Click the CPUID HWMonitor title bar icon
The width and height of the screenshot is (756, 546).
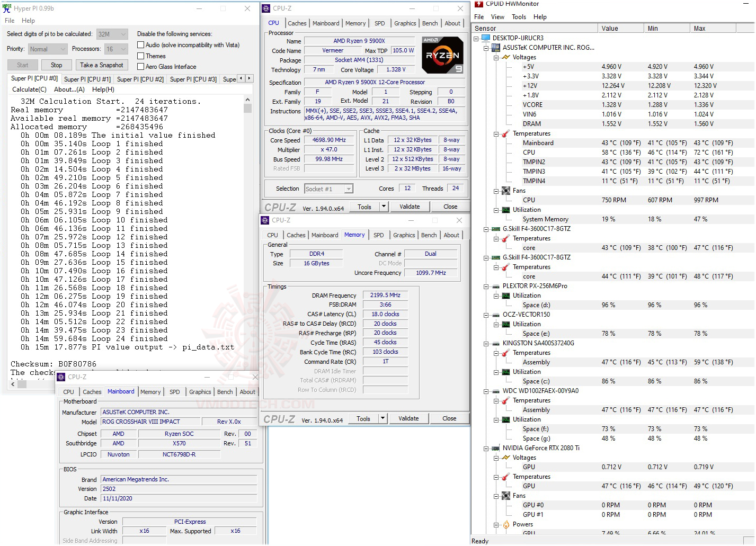pyautogui.click(x=479, y=4)
